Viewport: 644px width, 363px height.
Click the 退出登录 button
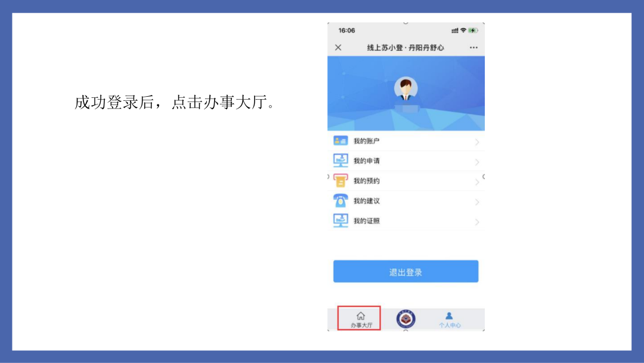click(x=406, y=271)
